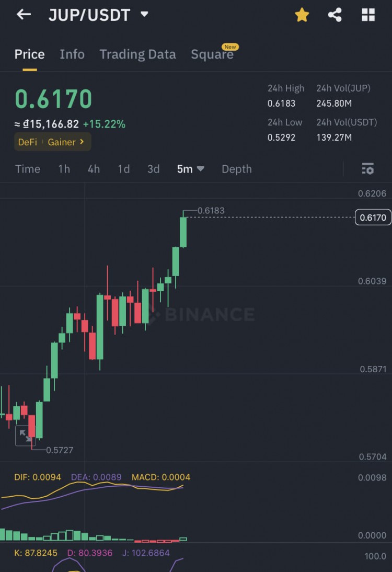Open chart settings icon
The width and height of the screenshot is (392, 572).
[367, 169]
